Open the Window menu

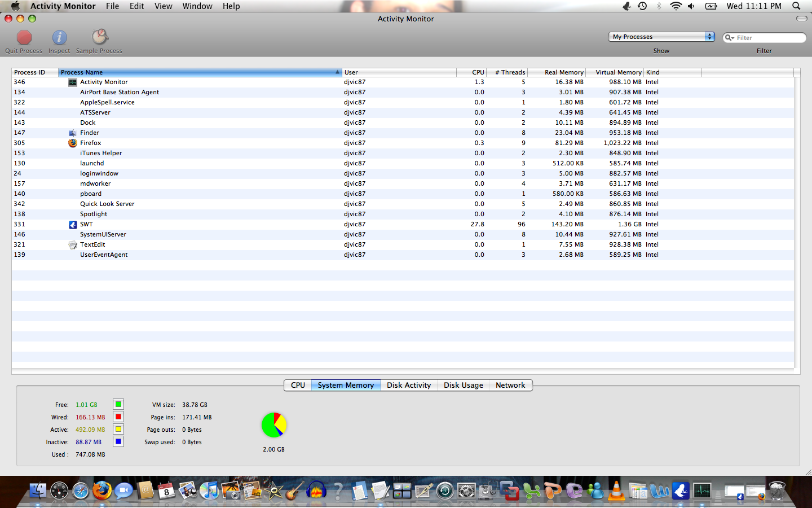pos(197,6)
